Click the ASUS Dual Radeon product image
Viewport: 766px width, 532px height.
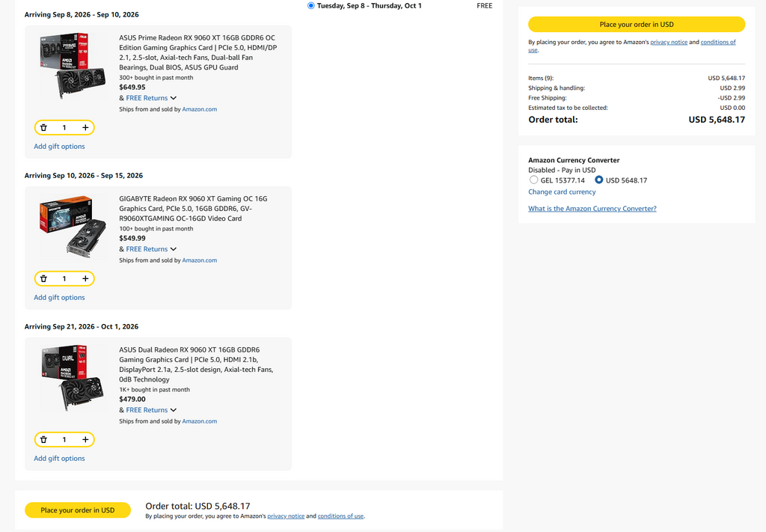pyautogui.click(x=73, y=378)
